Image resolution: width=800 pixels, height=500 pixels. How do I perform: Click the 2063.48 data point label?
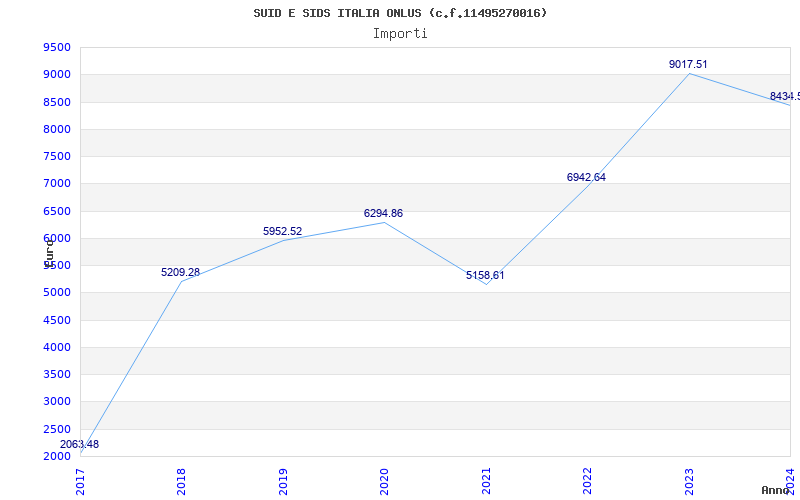tap(80, 444)
